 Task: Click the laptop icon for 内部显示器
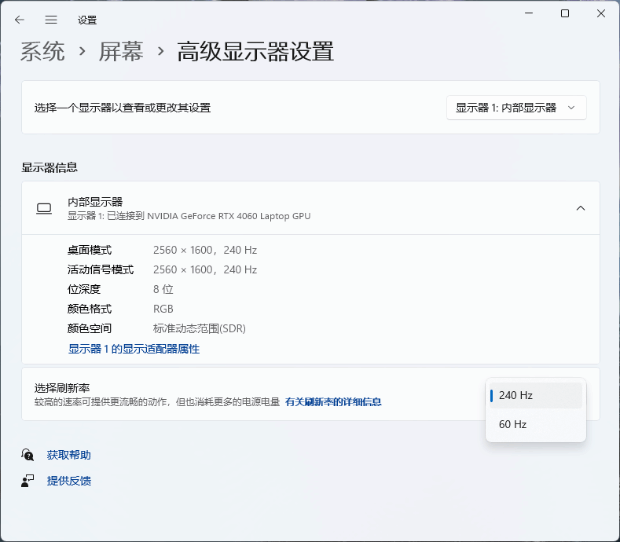[x=44, y=208]
